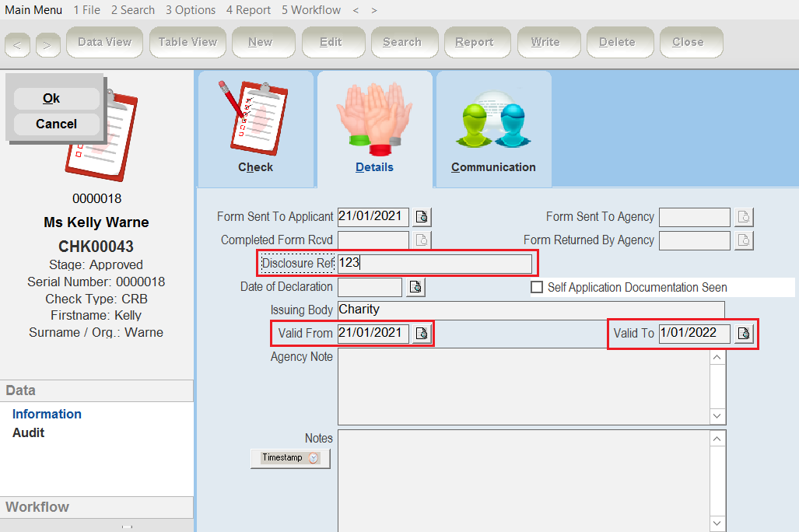
Task: Open calendar for Form Returned By Agency
Action: 743,240
